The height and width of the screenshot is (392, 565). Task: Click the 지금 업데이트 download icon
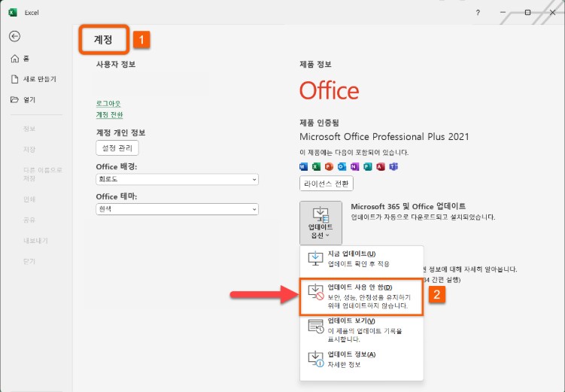pos(315,258)
